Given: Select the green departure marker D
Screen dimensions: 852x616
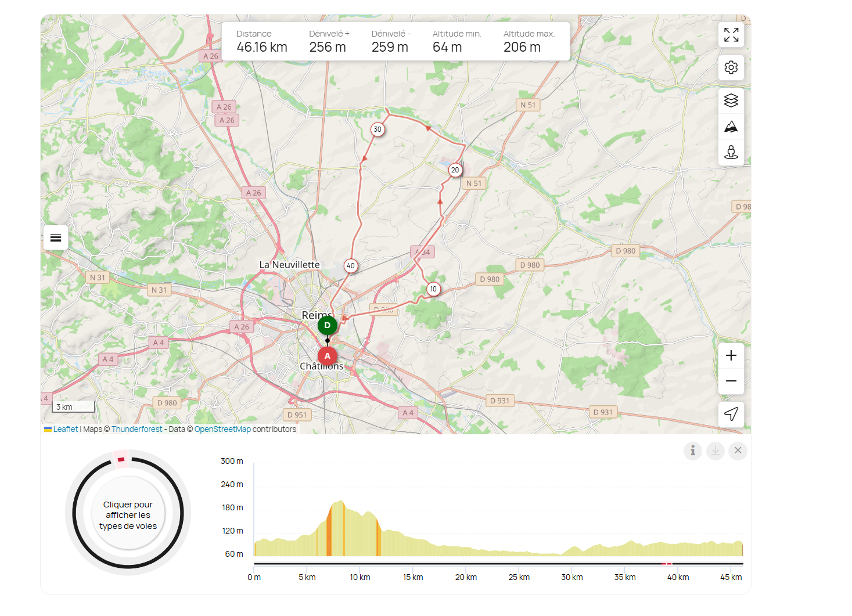Looking at the screenshot, I should tap(327, 325).
